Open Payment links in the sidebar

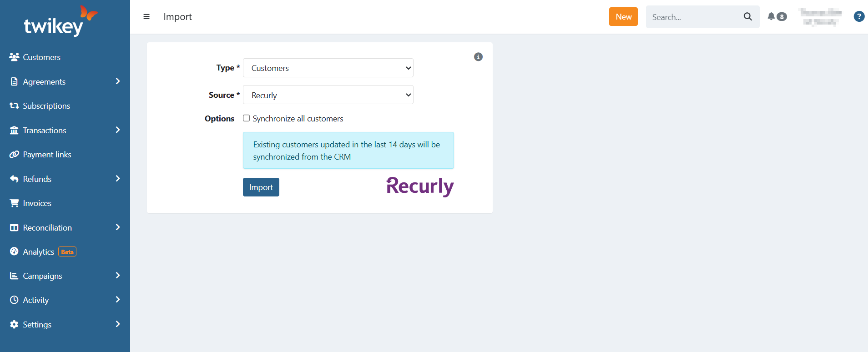tap(47, 155)
